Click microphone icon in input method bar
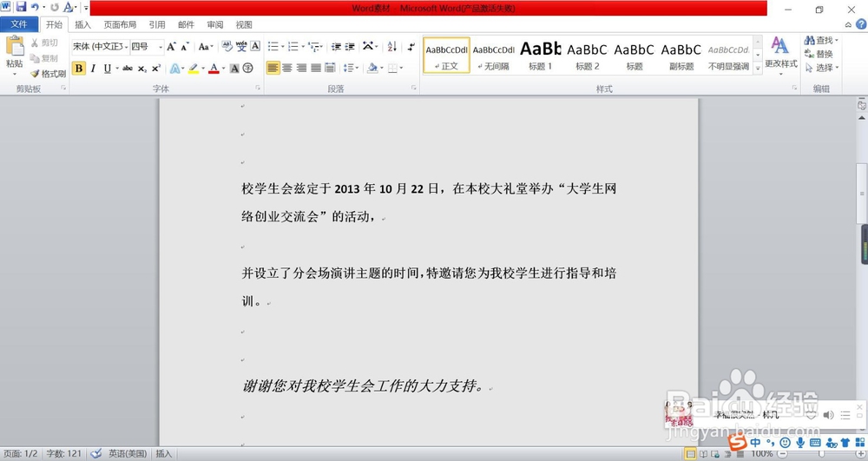 click(x=800, y=442)
